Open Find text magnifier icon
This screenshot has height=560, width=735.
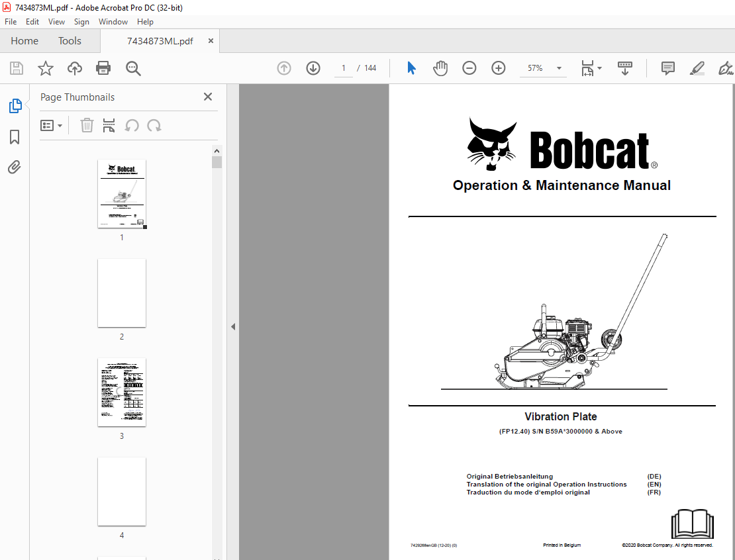point(133,68)
